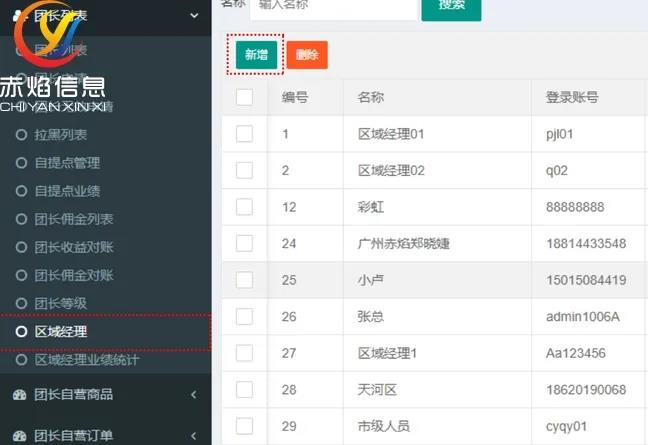Click the dashboard icon beside 团长自营商品

click(x=20, y=395)
